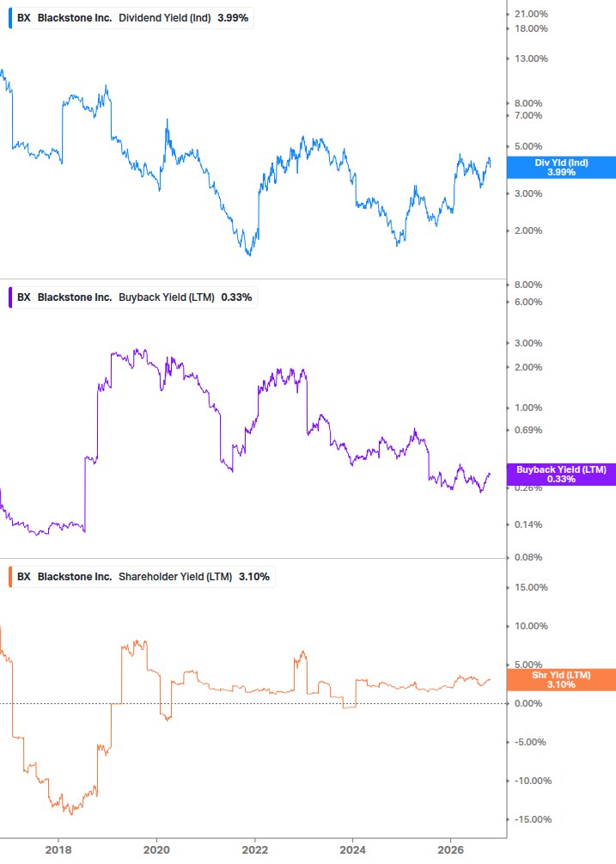The image size is (616, 864).
Task: Click the blue color bar beside Dividend Yield
Action: tap(10, 18)
